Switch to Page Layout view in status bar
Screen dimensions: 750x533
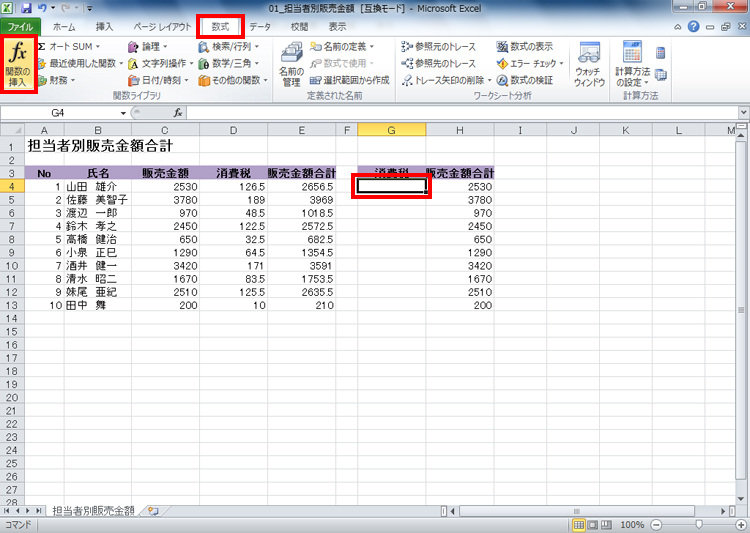coord(593,525)
